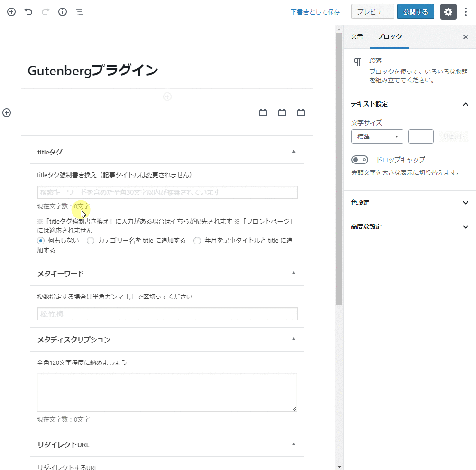This screenshot has height=470, width=476.
Task: Switch to the 文書 tab
Action: [x=357, y=36]
